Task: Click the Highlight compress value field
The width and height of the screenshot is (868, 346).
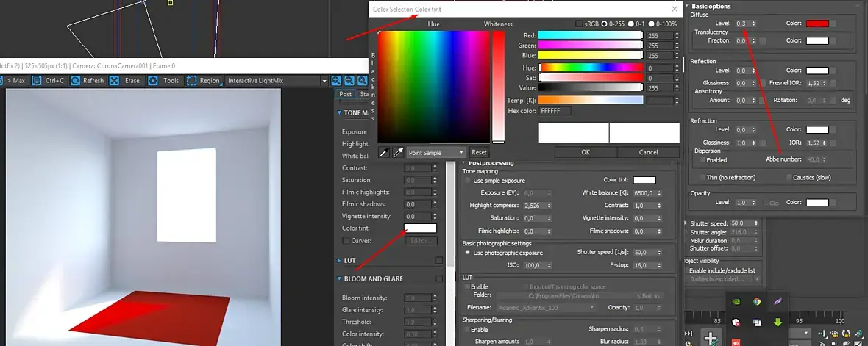Action: 537,206
